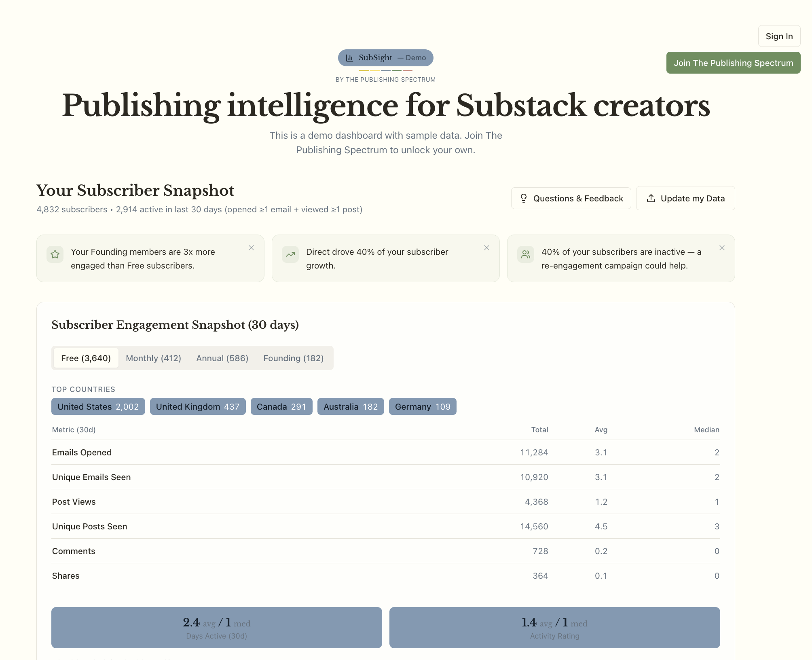
Task: Click the United Kingdom 437 country chip
Action: tap(198, 406)
